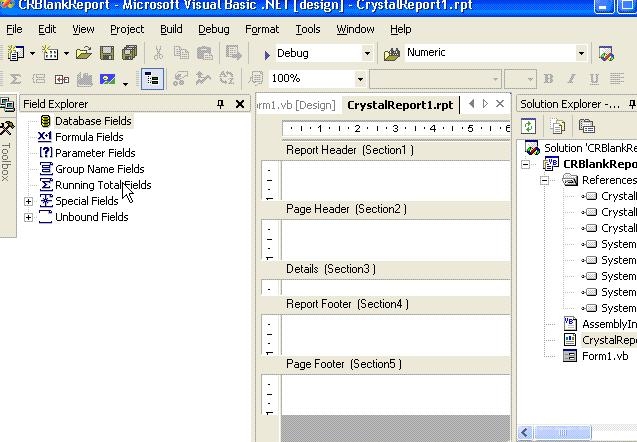The image size is (637, 442).
Task: Select Formula Fields in Field Explorer
Action: (89, 137)
